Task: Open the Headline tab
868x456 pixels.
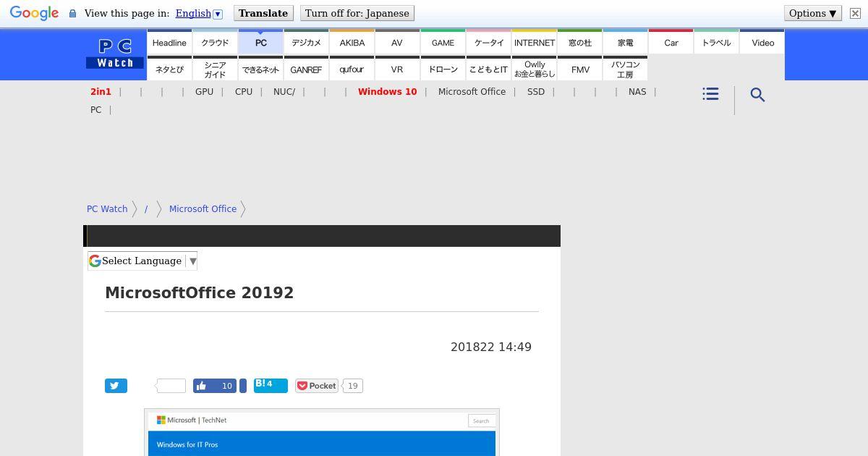Action: pos(169,42)
